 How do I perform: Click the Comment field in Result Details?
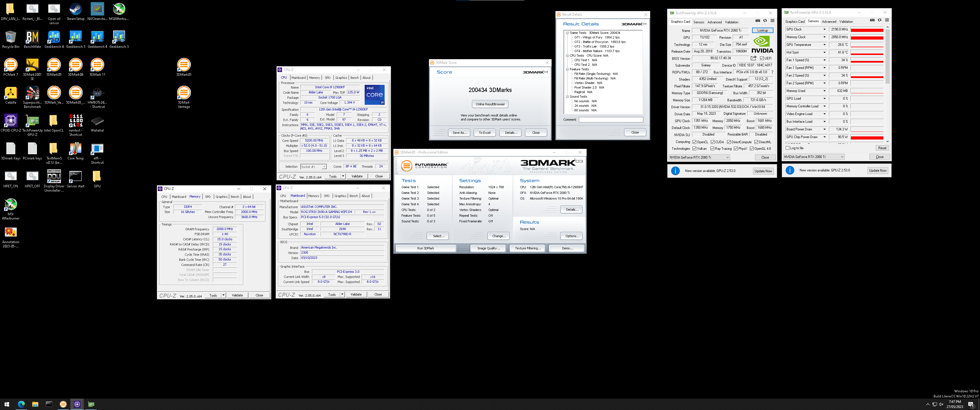(x=611, y=120)
